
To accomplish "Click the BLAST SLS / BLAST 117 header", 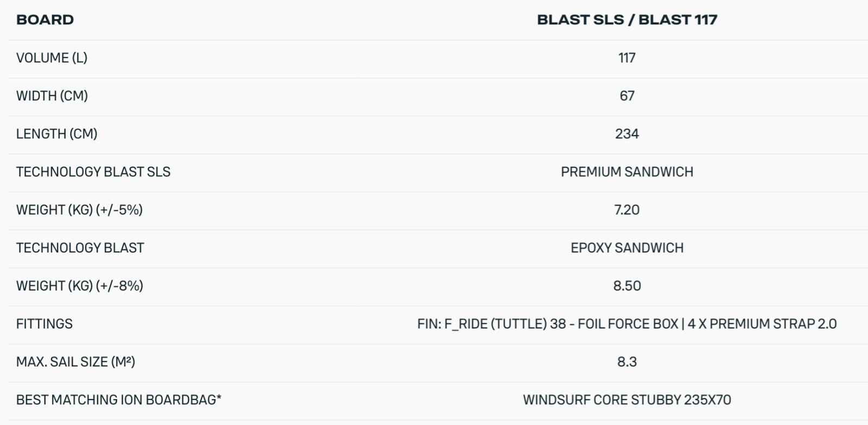I will [x=627, y=20].
